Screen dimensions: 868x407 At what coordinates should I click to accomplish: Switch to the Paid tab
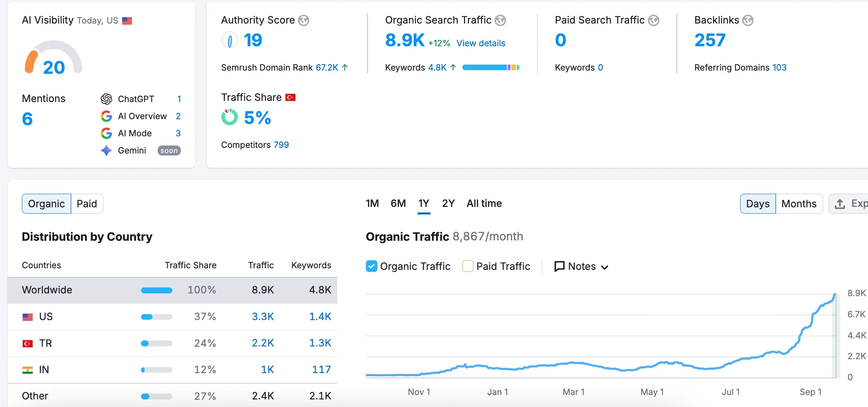pyautogui.click(x=87, y=203)
